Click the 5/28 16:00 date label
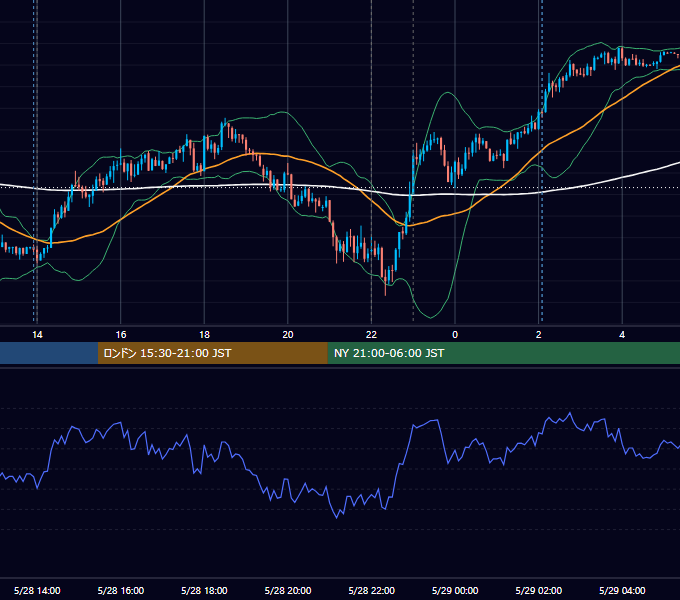Image resolution: width=680 pixels, height=600 pixels. click(121, 590)
